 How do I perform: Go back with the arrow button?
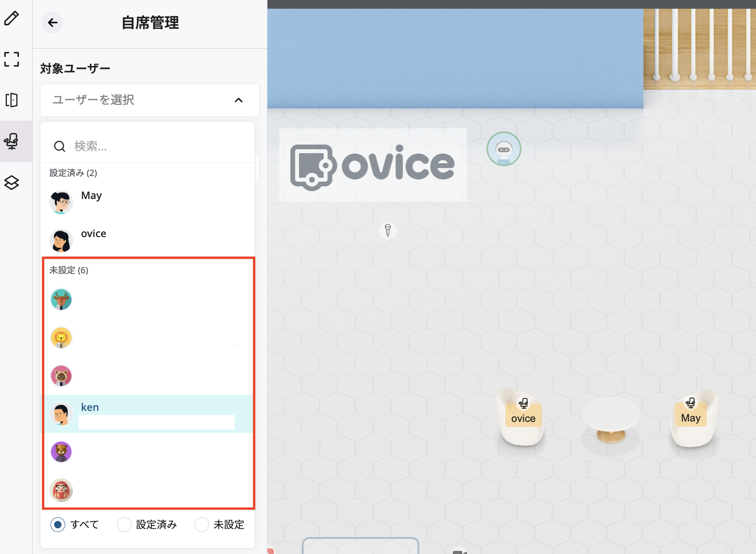[53, 22]
